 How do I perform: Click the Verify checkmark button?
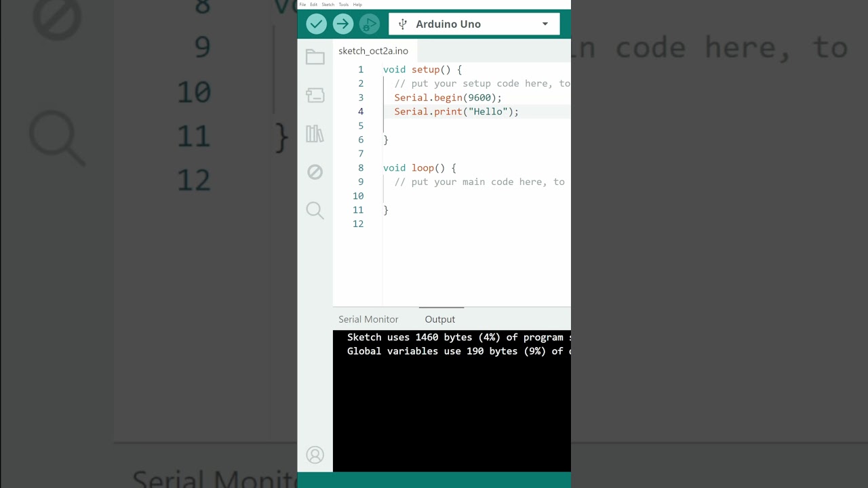coord(316,24)
